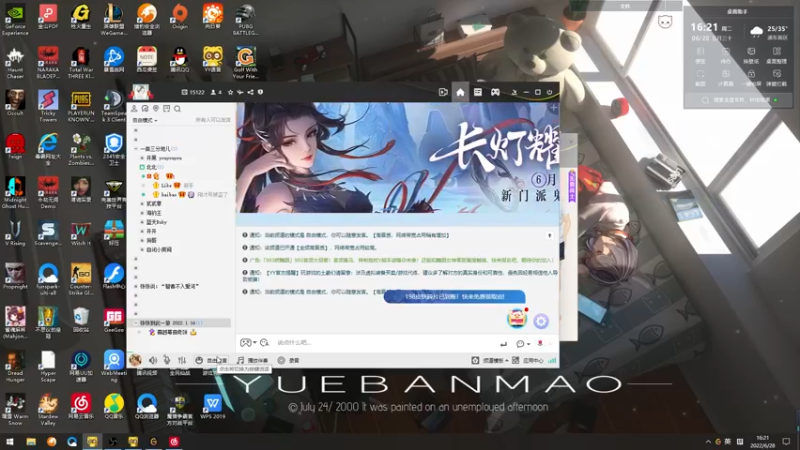Focus the chat message input field
Image resolution: width=800 pixels, height=450 pixels.
[x=385, y=343]
